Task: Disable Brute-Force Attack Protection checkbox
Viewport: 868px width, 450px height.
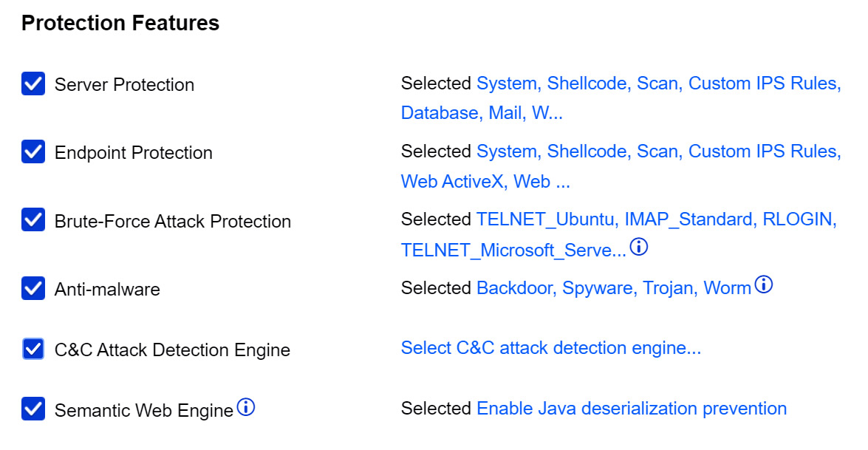Action: coord(33,219)
